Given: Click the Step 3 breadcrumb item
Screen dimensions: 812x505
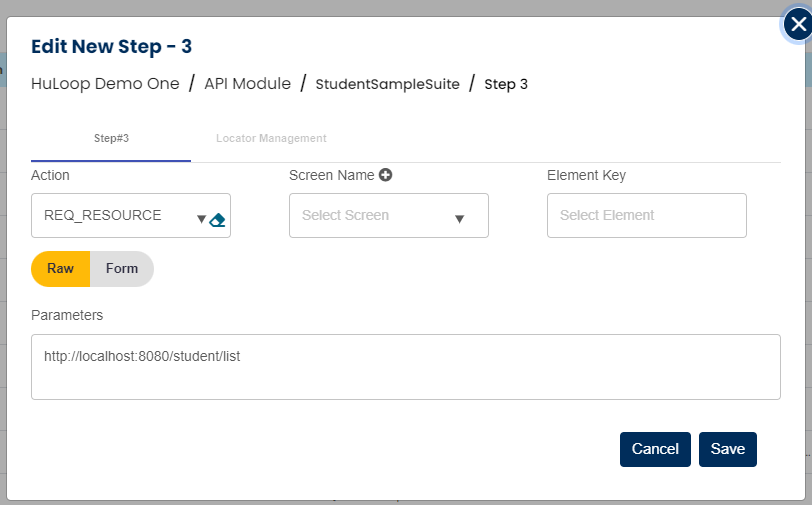Looking at the screenshot, I should [506, 84].
